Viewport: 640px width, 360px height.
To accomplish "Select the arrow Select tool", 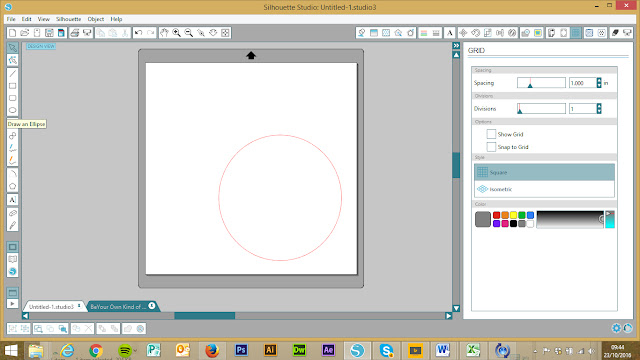I will coord(13,48).
